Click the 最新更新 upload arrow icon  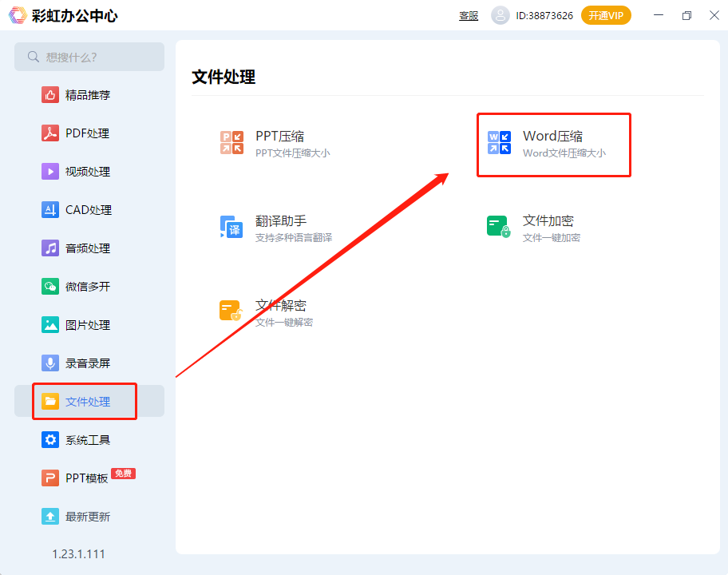pos(50,517)
